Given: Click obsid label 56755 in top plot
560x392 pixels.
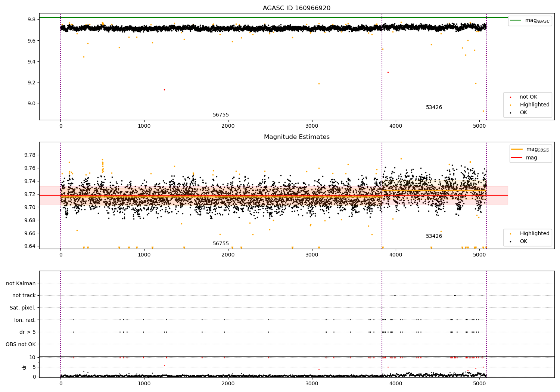Looking at the screenshot, I should [x=221, y=115].
